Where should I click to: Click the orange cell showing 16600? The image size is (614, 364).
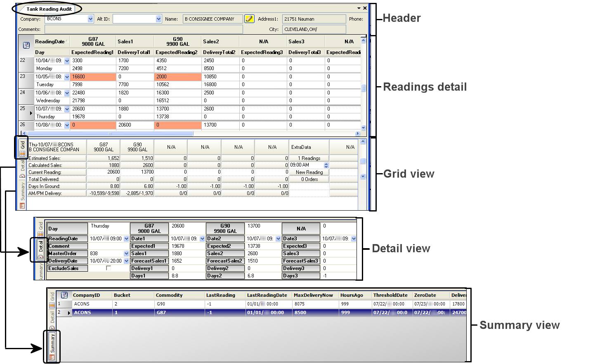coord(93,77)
